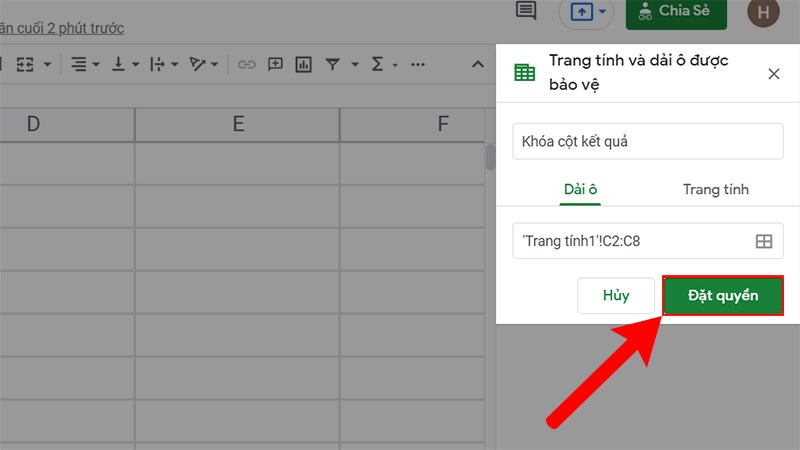Open text rotation dropdown arrow
This screenshot has height=450, width=800.
point(215,65)
